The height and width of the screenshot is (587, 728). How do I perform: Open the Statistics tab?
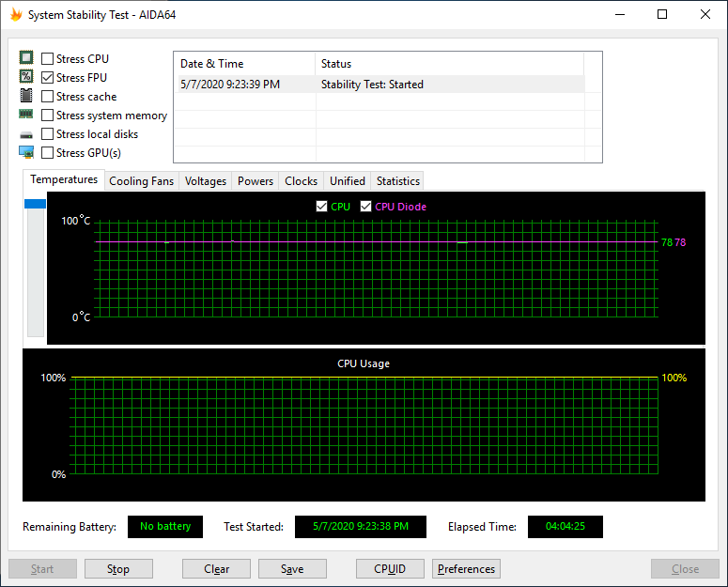click(398, 181)
